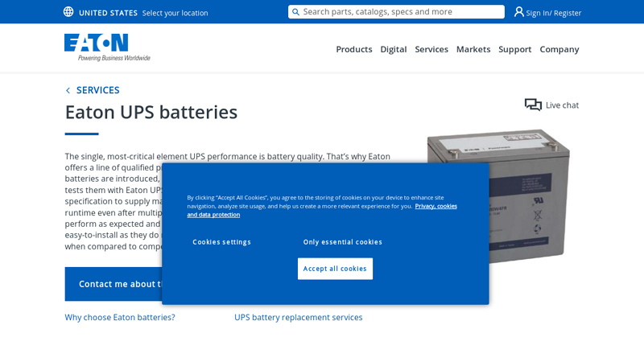Click the Eaton logo
The height and width of the screenshot is (362, 644).
pyautogui.click(x=107, y=47)
